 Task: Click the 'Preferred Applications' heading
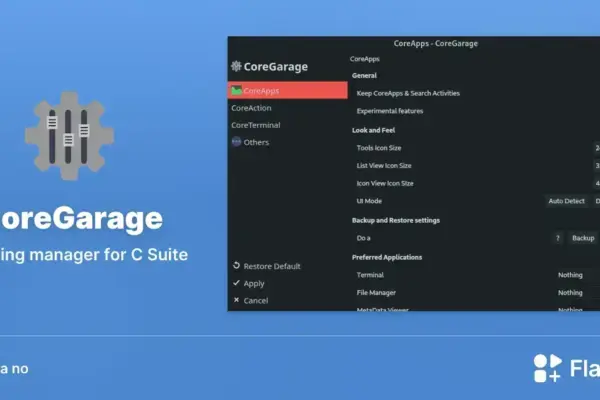click(387, 258)
